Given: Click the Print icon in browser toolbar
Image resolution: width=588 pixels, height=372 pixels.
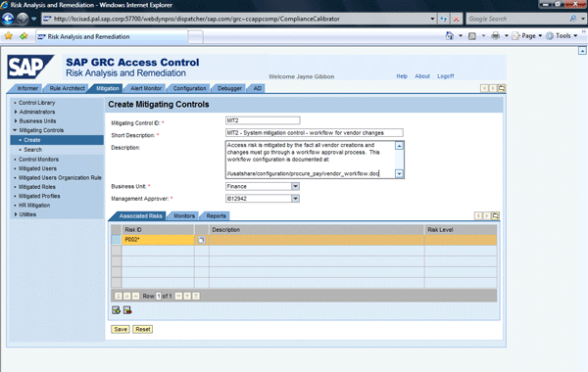Looking at the screenshot, I should point(495,36).
